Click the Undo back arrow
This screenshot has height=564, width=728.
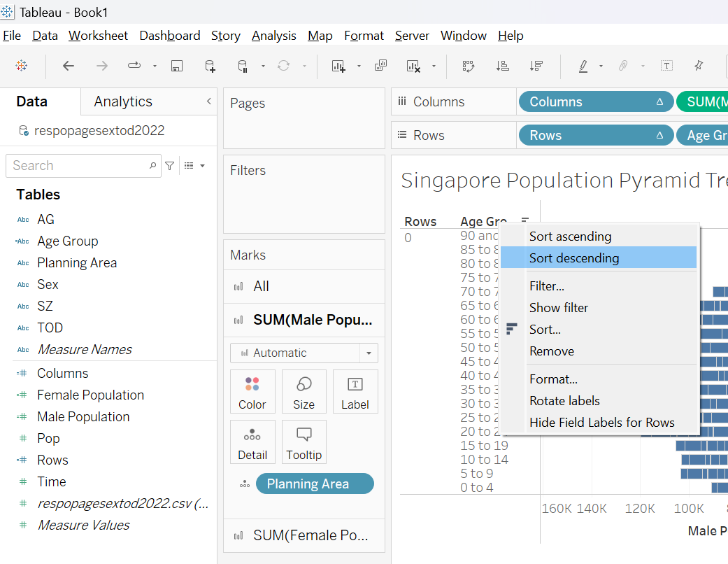69,66
